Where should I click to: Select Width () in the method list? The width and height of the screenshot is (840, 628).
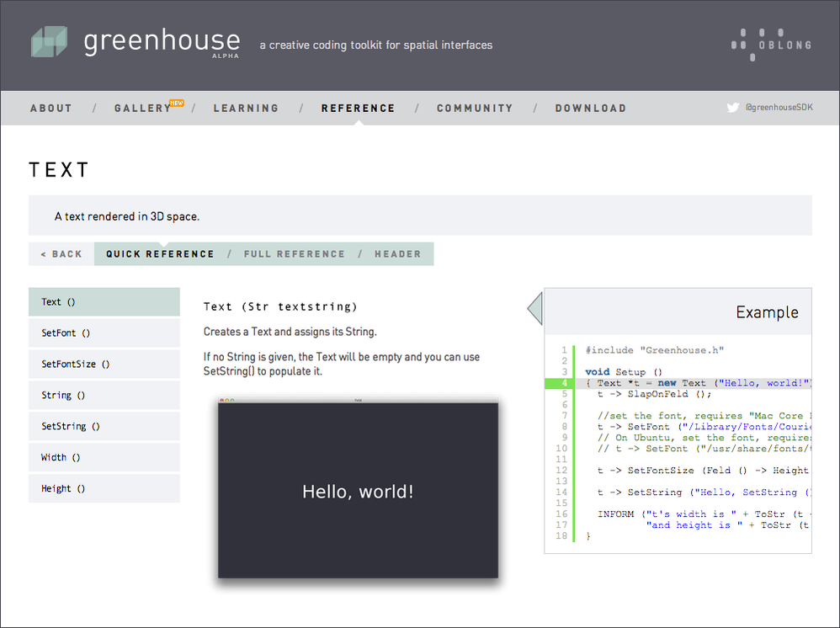pyautogui.click(x=104, y=457)
